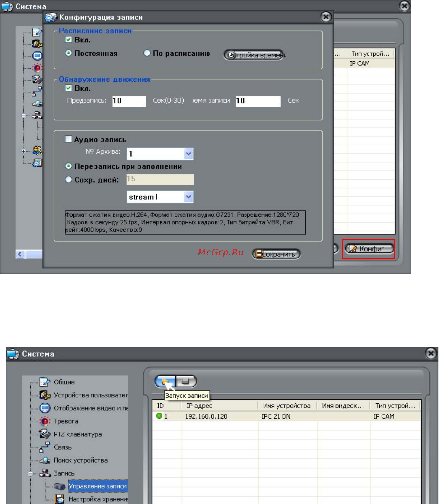Viewport: 439px width, 504px height.
Task: Click alarm icon in top window tree
Action: [37, 68]
